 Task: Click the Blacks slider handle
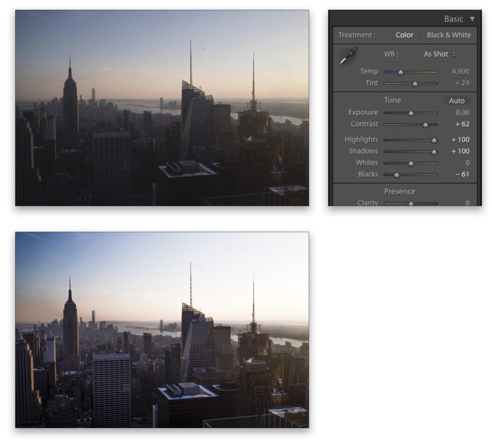tap(396, 174)
